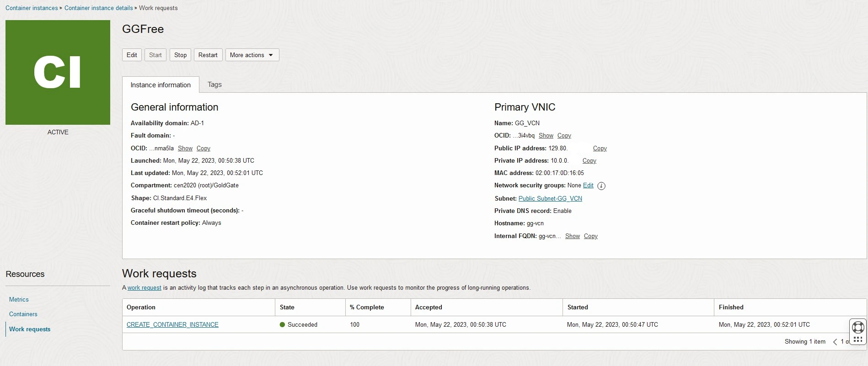Click the Hostname value gg-vcn
This screenshot has height=366, width=868.
[535, 223]
